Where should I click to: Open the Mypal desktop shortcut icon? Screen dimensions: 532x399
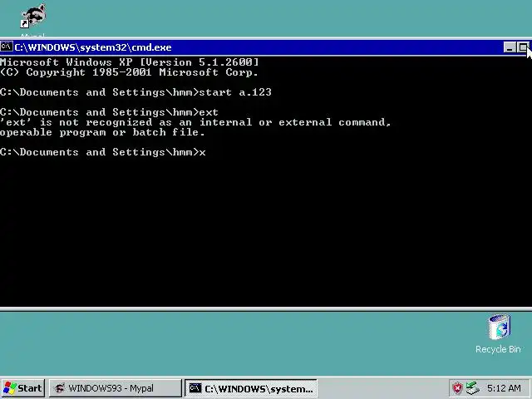click(x=33, y=16)
